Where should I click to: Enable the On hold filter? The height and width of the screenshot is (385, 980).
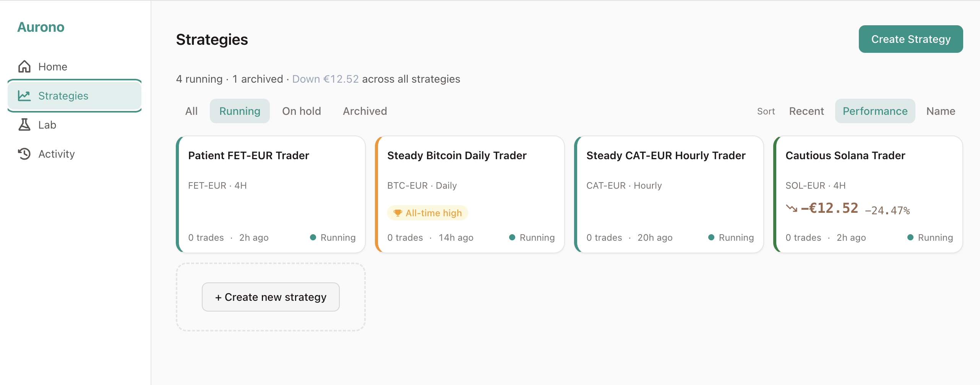[x=302, y=111]
